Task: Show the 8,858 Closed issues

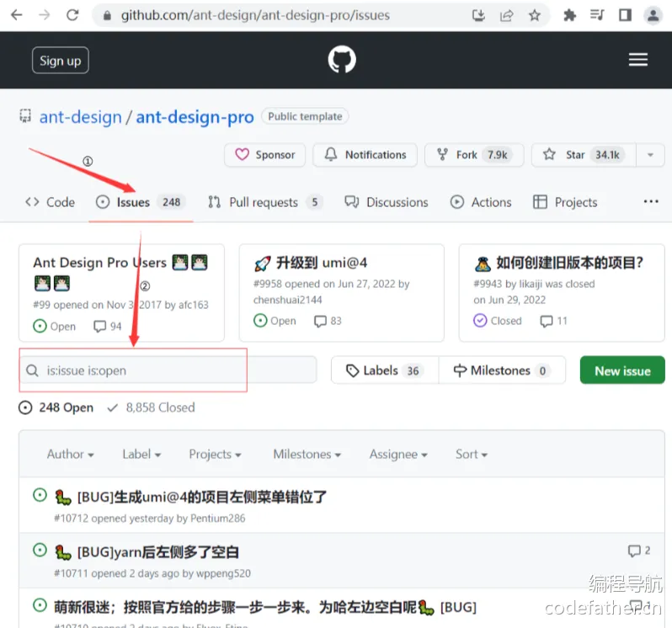Action: tap(151, 407)
